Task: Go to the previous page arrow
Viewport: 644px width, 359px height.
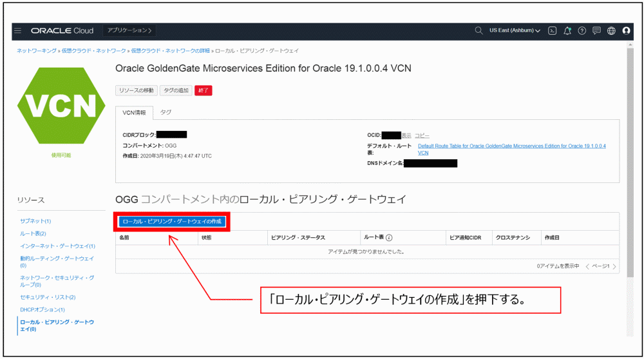Action: pyautogui.click(x=587, y=266)
